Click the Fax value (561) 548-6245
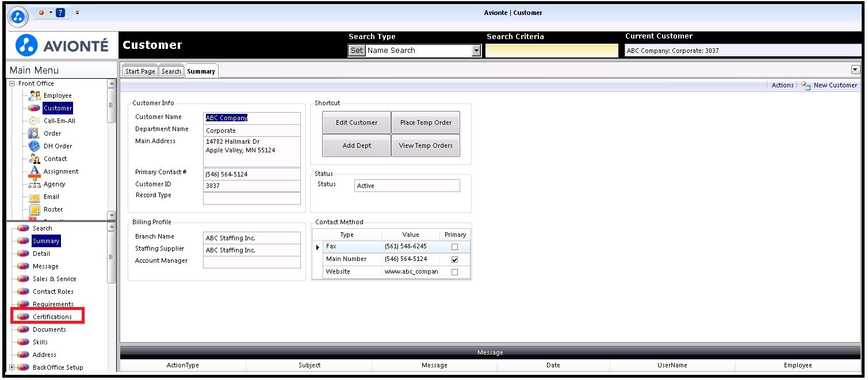Image resolution: width=868 pixels, height=380 pixels. 411,247
